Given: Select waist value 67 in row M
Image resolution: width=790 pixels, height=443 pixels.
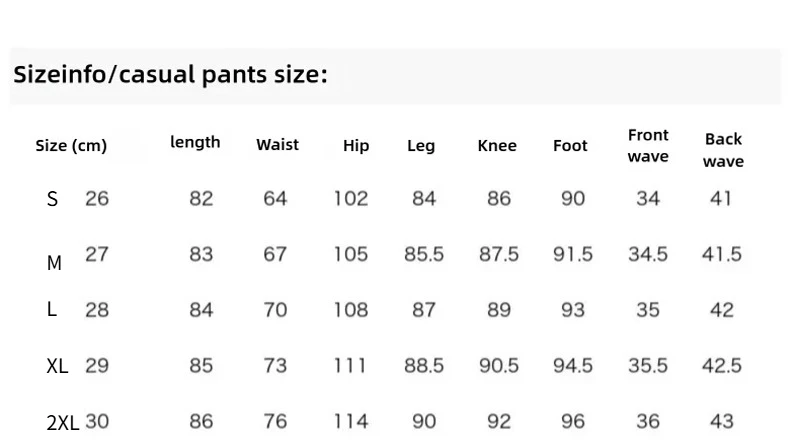Looking at the screenshot, I should tap(275, 254).
